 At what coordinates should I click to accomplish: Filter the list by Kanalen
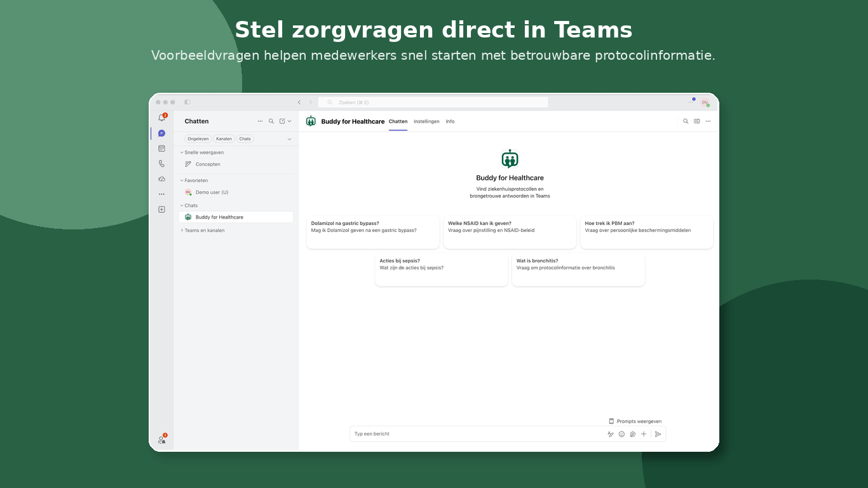(x=224, y=139)
